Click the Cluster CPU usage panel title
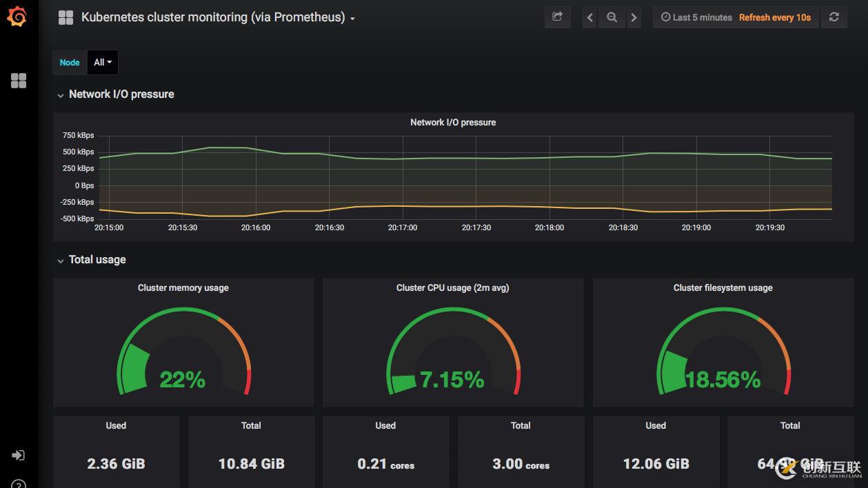 click(x=452, y=288)
